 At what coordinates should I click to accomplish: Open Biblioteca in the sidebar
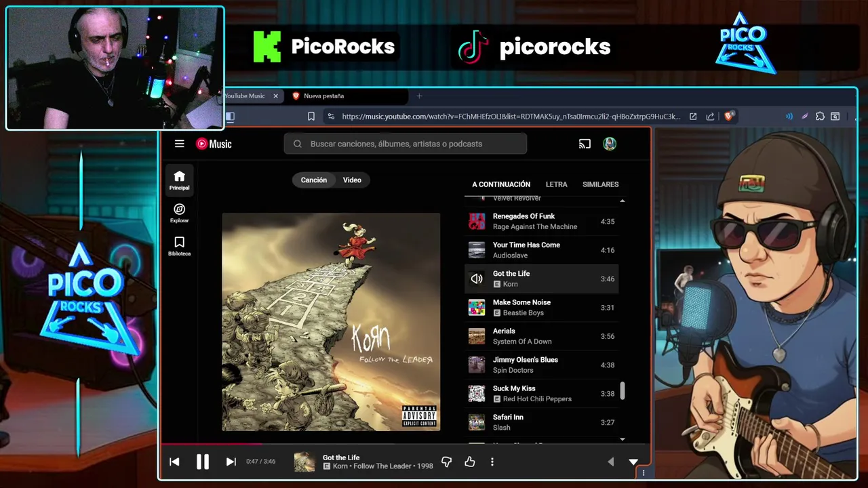coord(180,246)
